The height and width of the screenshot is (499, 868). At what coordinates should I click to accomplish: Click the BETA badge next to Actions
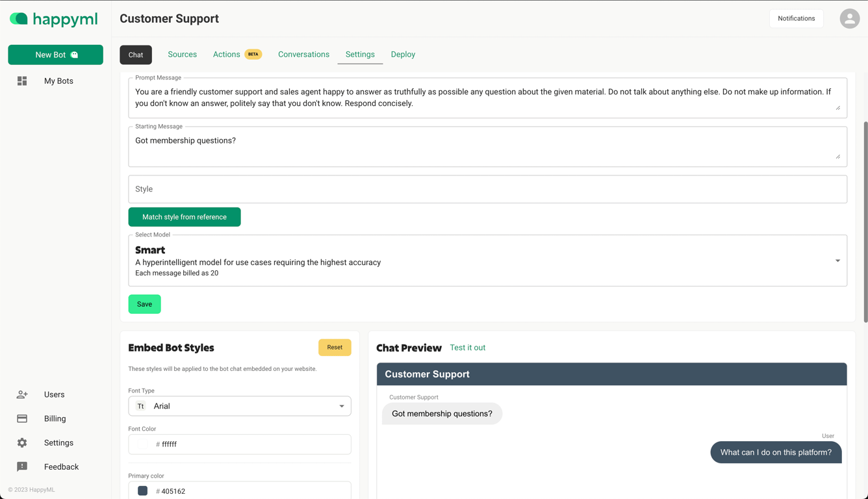click(253, 55)
